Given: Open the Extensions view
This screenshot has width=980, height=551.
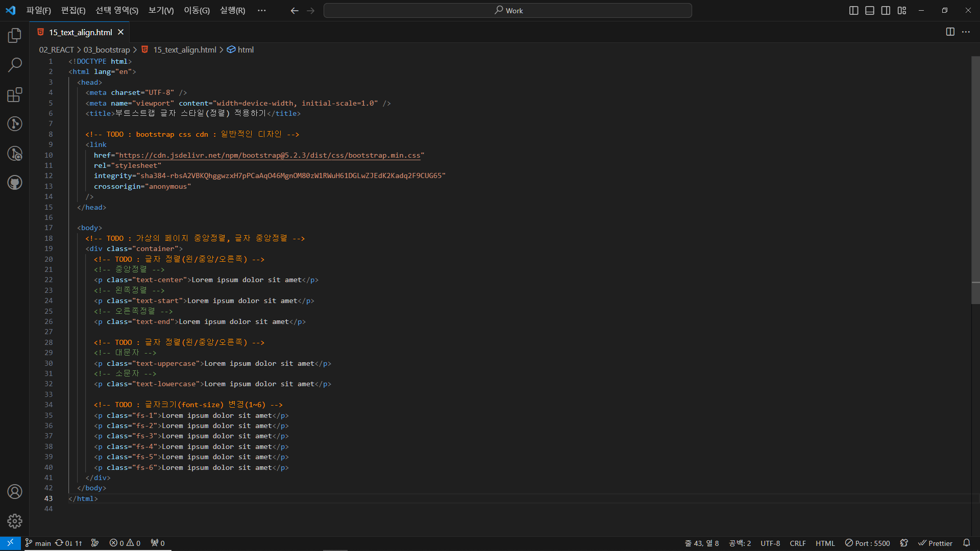Looking at the screenshot, I should pyautogui.click(x=15, y=94).
